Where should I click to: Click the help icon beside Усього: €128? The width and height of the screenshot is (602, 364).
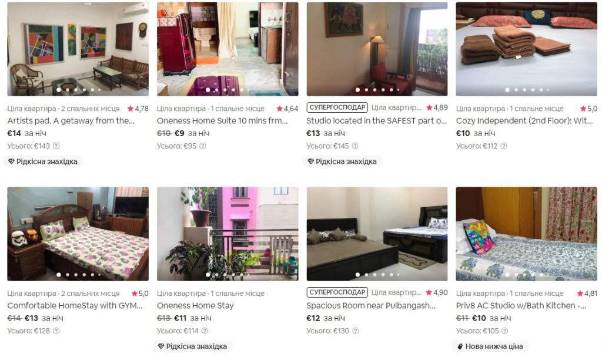(x=56, y=331)
